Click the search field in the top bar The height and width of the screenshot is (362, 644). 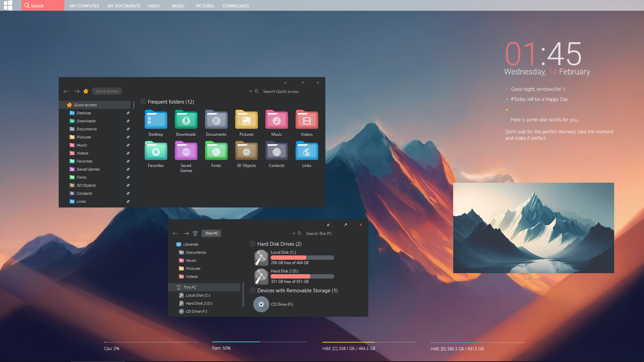point(43,5)
